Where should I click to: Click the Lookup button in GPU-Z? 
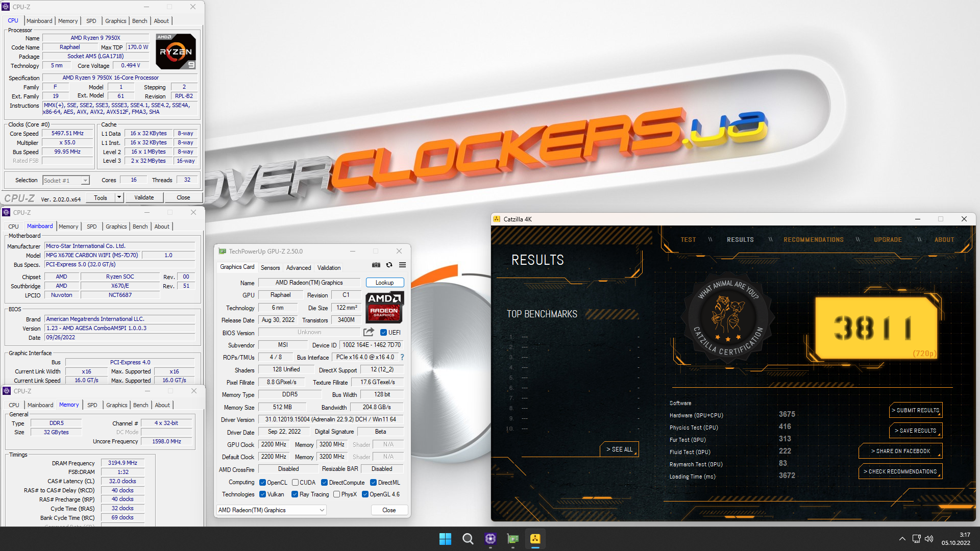click(x=384, y=283)
